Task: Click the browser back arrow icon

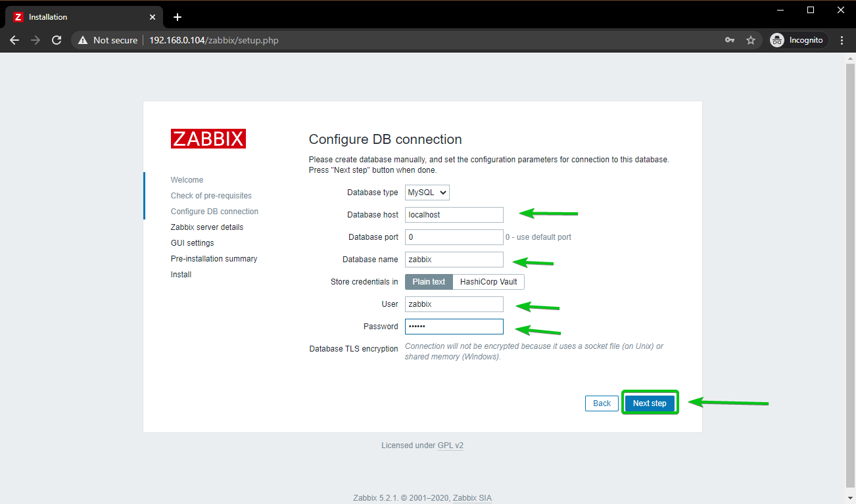Action: click(14, 40)
